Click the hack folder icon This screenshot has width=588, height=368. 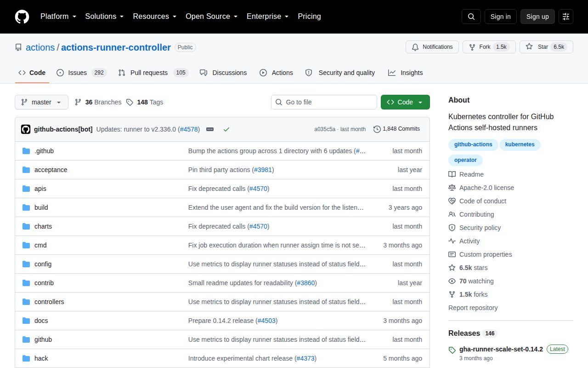click(26, 358)
